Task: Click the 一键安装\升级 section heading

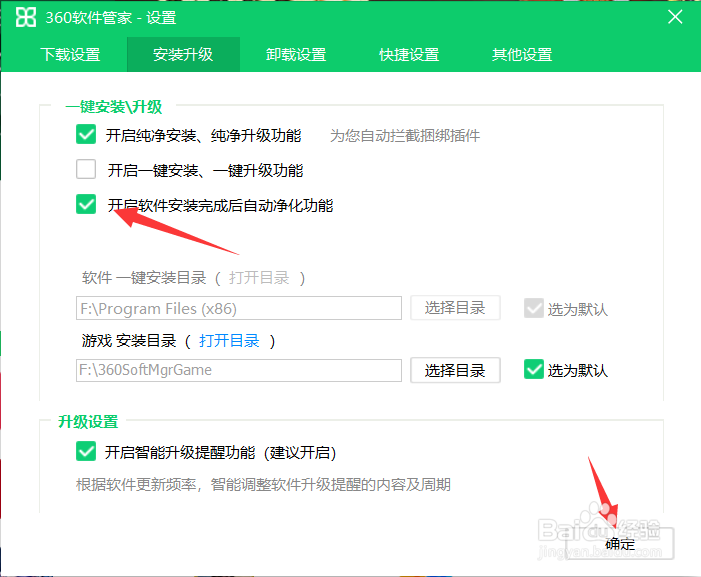Action: (x=114, y=107)
